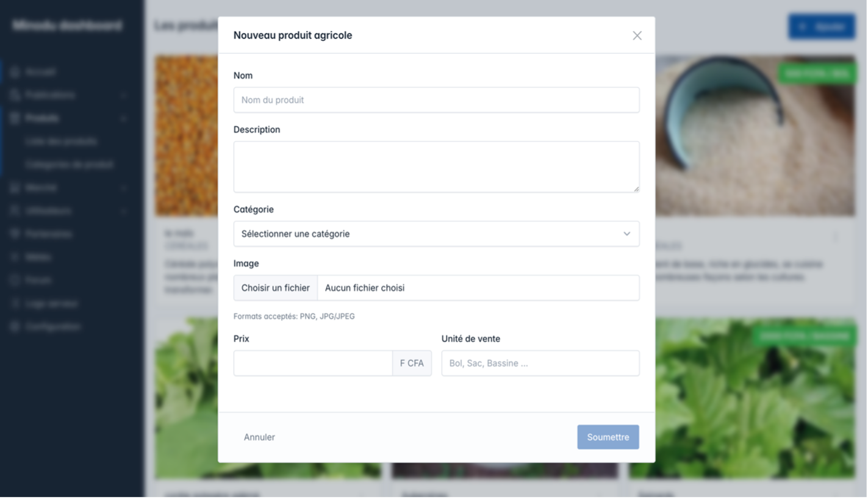868x499 pixels.
Task: Click the Configuration sidebar icon
Action: [15, 327]
